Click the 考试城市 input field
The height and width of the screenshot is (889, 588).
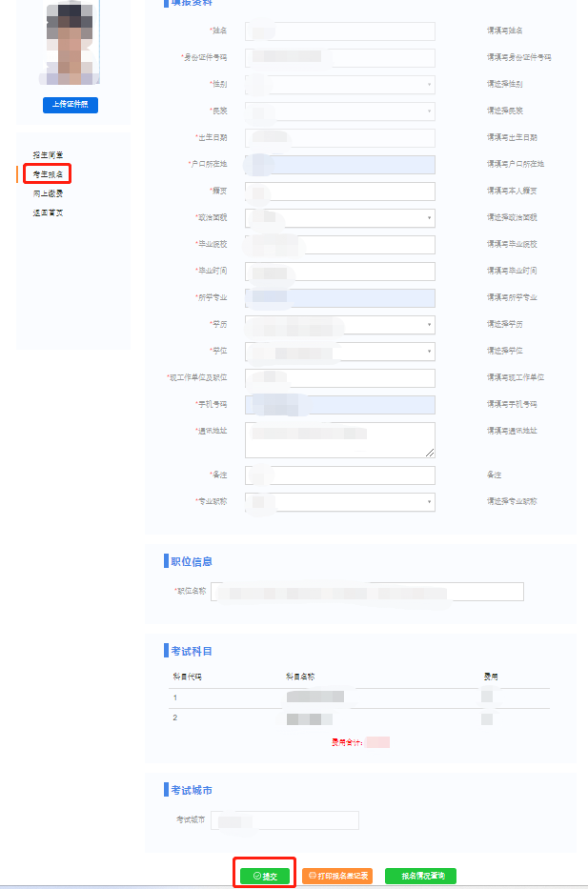[286, 820]
